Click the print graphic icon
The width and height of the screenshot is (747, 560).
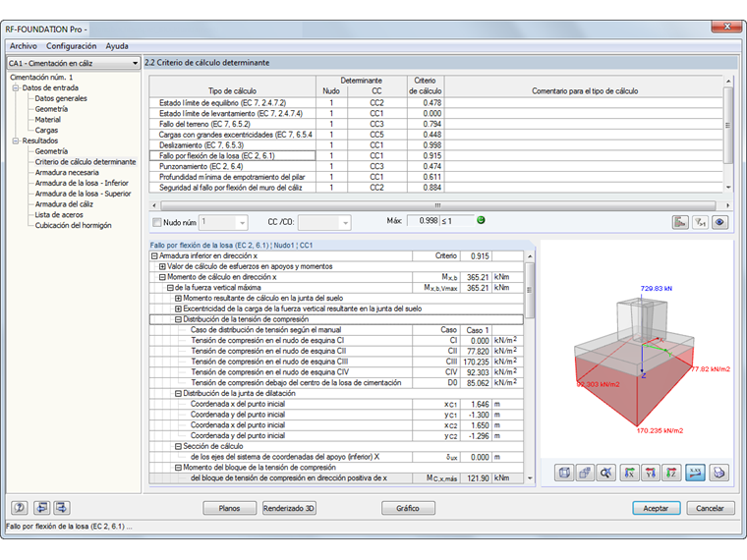[x=718, y=473]
